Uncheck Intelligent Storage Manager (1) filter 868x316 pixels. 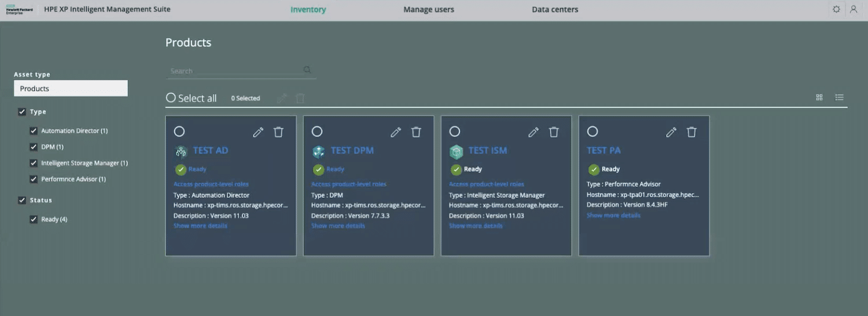[34, 163]
